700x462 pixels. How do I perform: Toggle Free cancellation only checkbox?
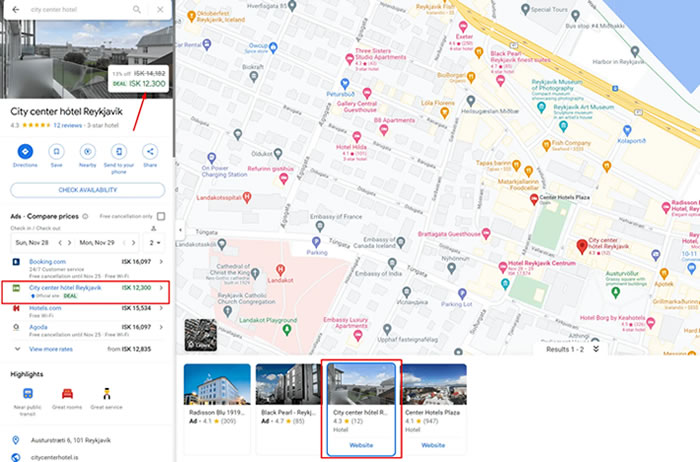point(161,216)
